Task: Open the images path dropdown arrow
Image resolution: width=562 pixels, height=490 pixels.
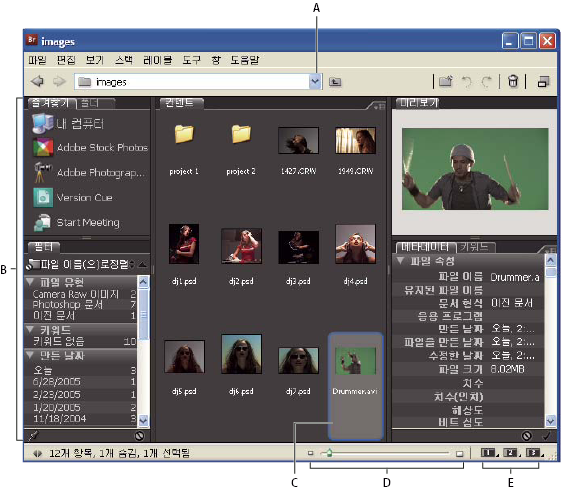Action: click(315, 82)
